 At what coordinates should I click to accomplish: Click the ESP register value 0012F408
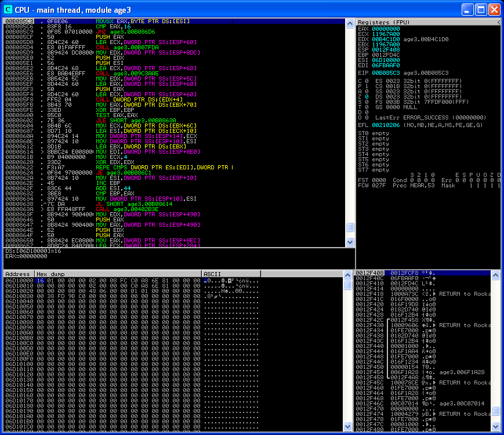(x=386, y=49)
